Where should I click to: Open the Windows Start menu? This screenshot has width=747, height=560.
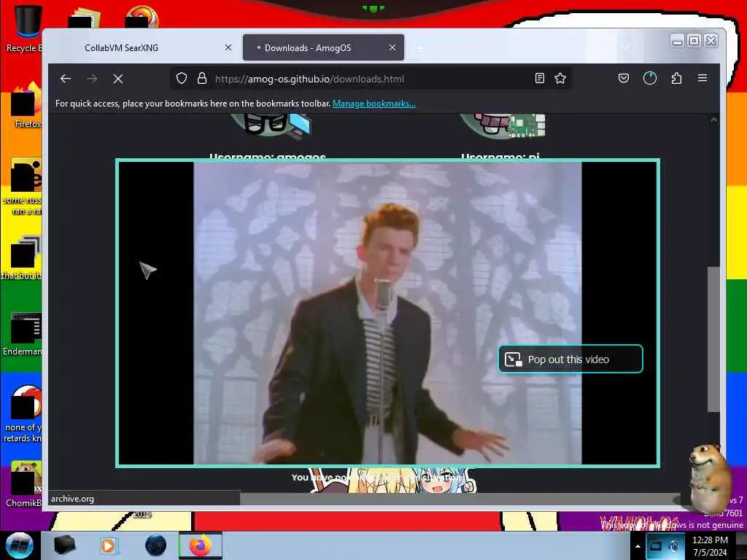20,545
